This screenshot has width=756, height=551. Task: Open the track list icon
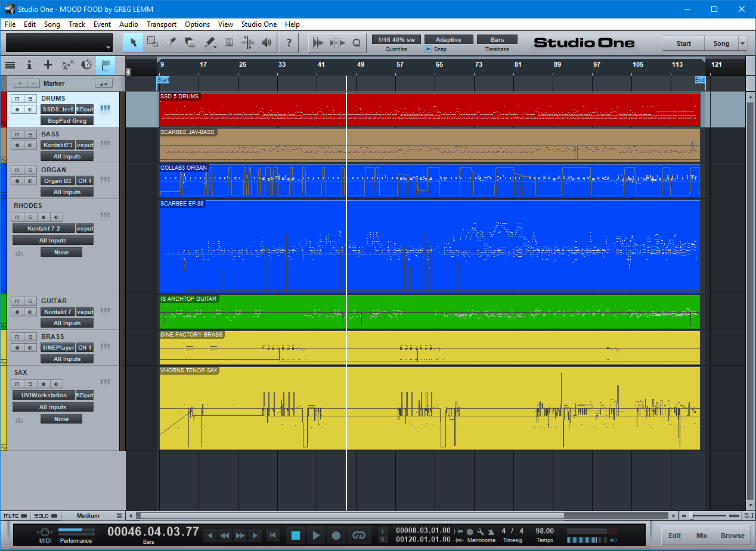pos(10,65)
